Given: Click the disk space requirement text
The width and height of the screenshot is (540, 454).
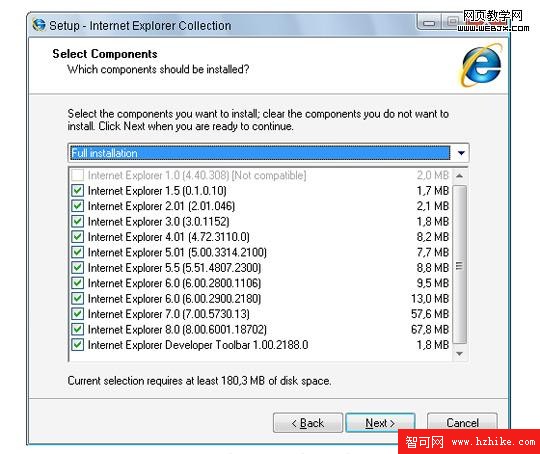Looking at the screenshot, I should point(199,381).
